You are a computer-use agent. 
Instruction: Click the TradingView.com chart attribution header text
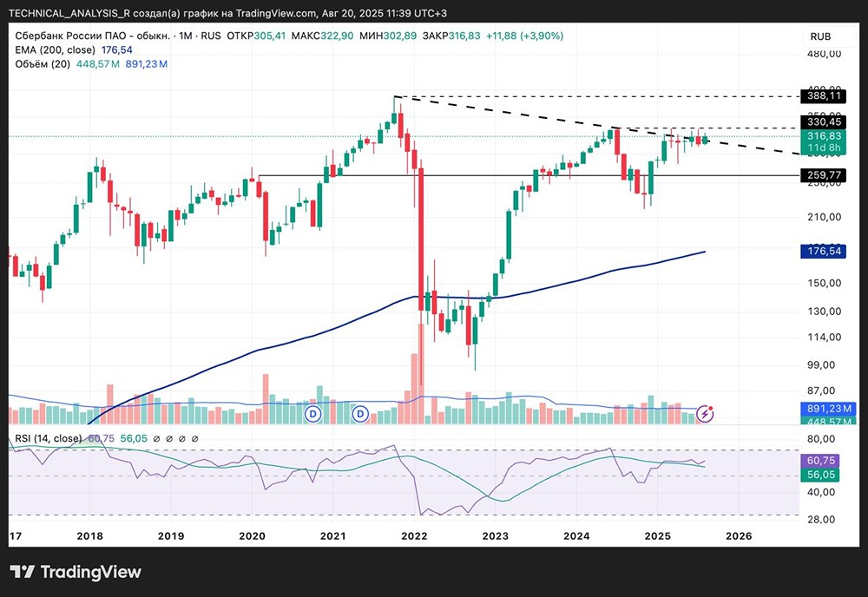tap(227, 13)
